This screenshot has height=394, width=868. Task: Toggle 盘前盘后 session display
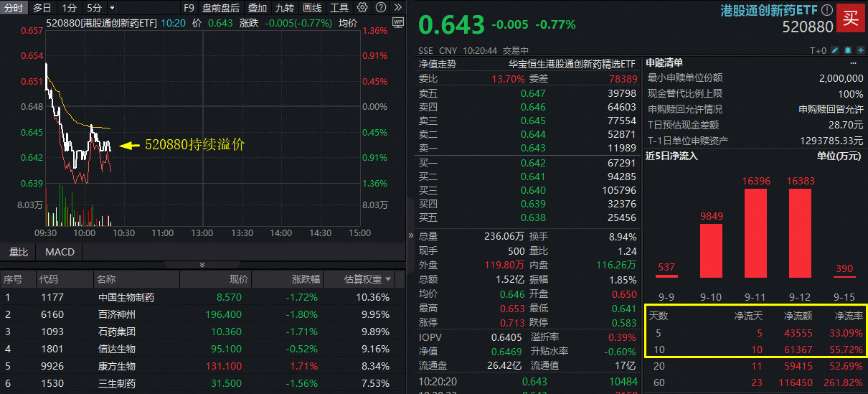tap(221, 8)
